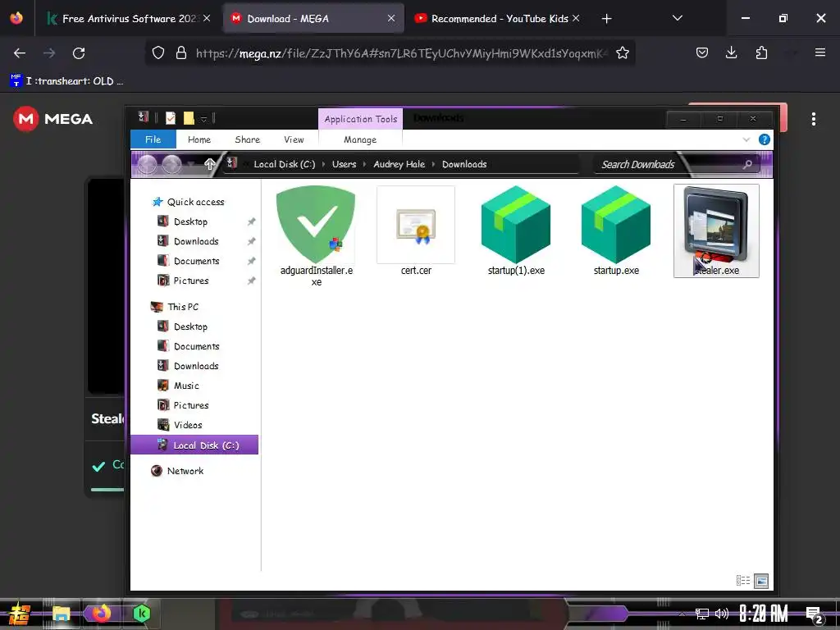The width and height of the screenshot is (840, 630).
Task: Open Pictures under This PC
Action: tap(190, 405)
